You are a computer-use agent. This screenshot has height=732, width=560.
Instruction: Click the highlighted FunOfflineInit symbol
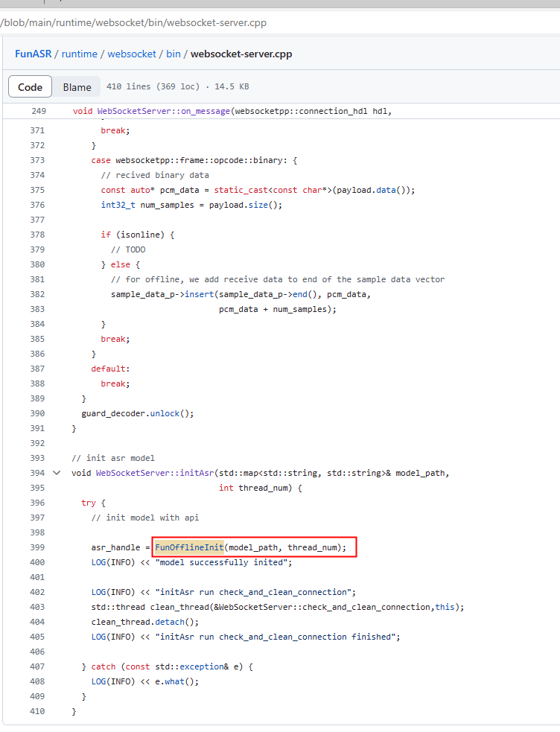pyautogui.click(x=189, y=547)
